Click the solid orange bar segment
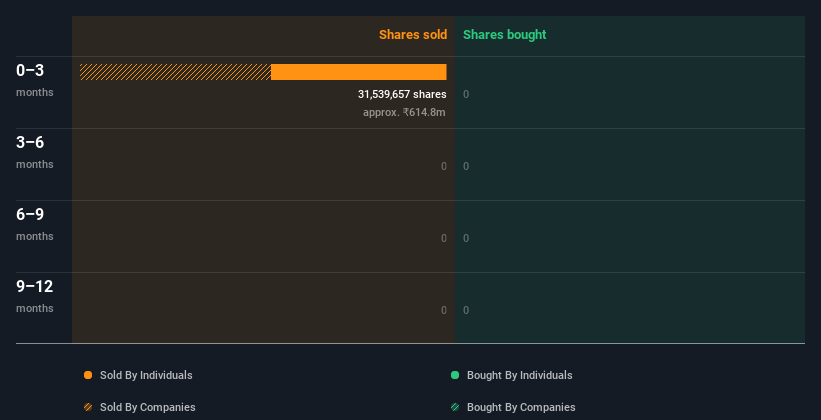Screen dimensions: 821x420 coord(358,72)
